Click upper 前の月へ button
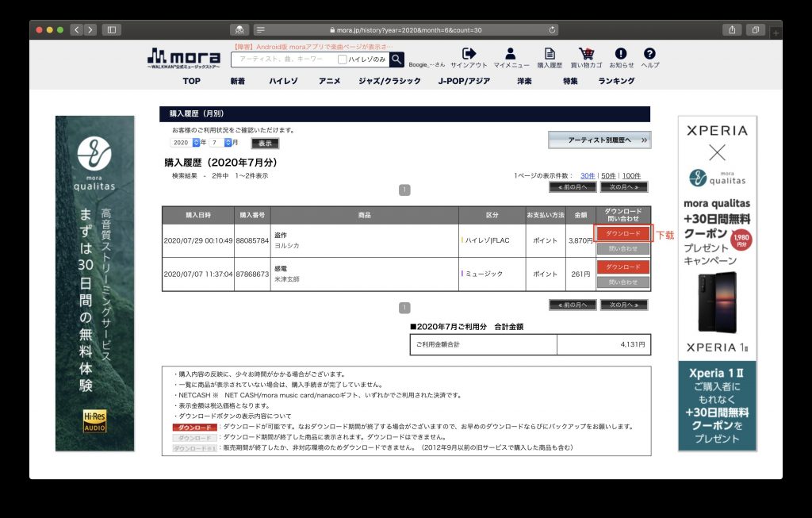This screenshot has height=518, width=812. 573,187
